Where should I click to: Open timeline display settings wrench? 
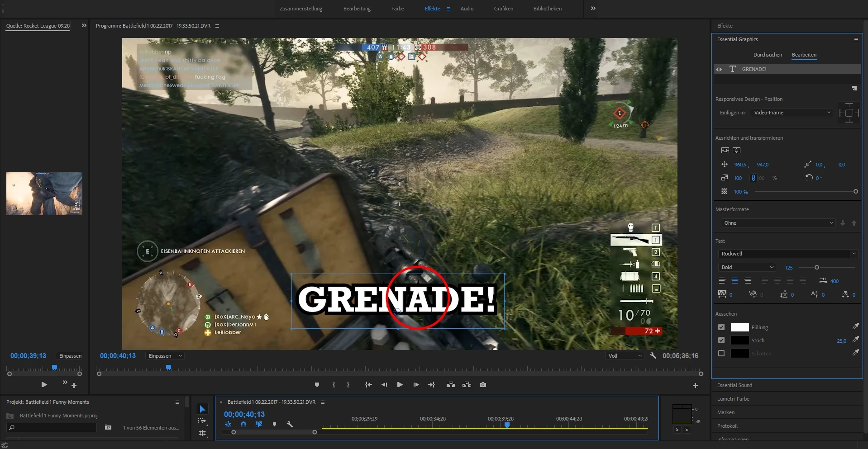[x=290, y=424]
